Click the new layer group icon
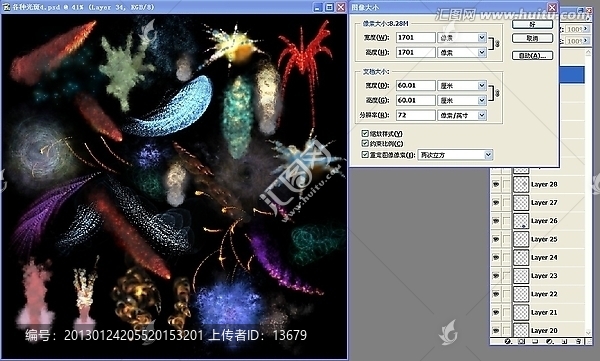This screenshot has height=361, width=600. (x=535, y=341)
